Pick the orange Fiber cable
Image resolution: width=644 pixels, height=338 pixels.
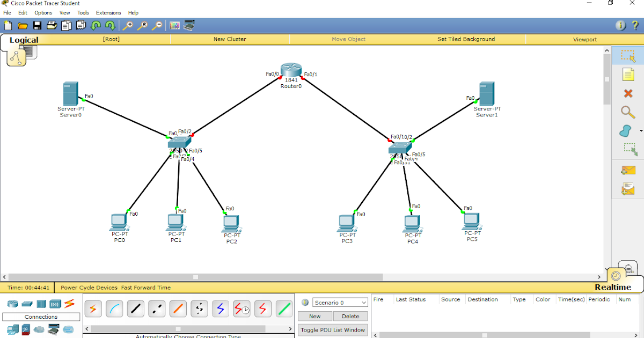[x=178, y=308]
